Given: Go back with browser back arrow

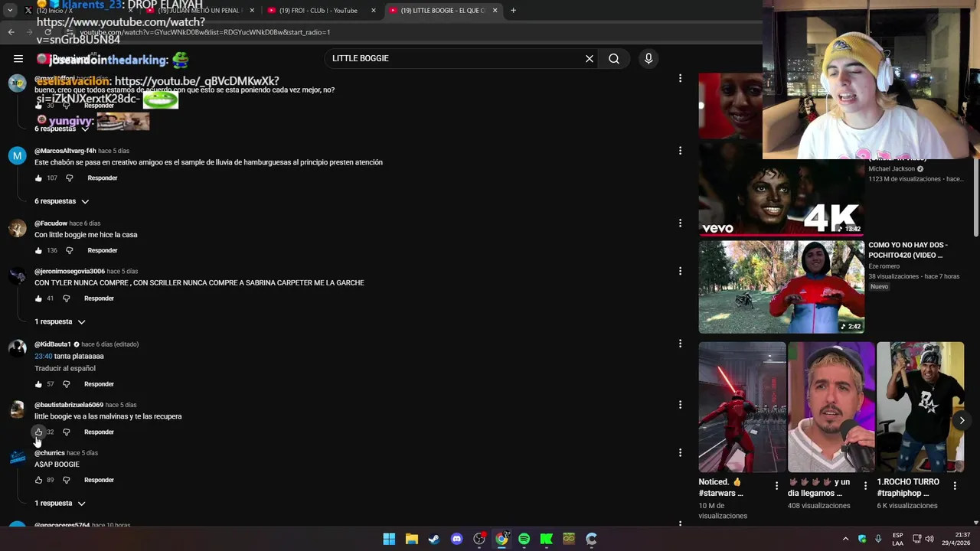Looking at the screenshot, I should tap(11, 32).
